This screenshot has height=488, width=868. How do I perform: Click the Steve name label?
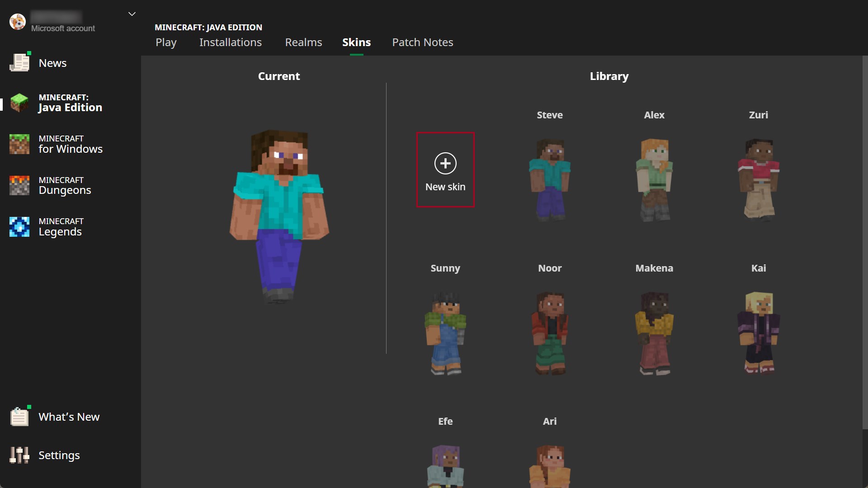click(550, 115)
